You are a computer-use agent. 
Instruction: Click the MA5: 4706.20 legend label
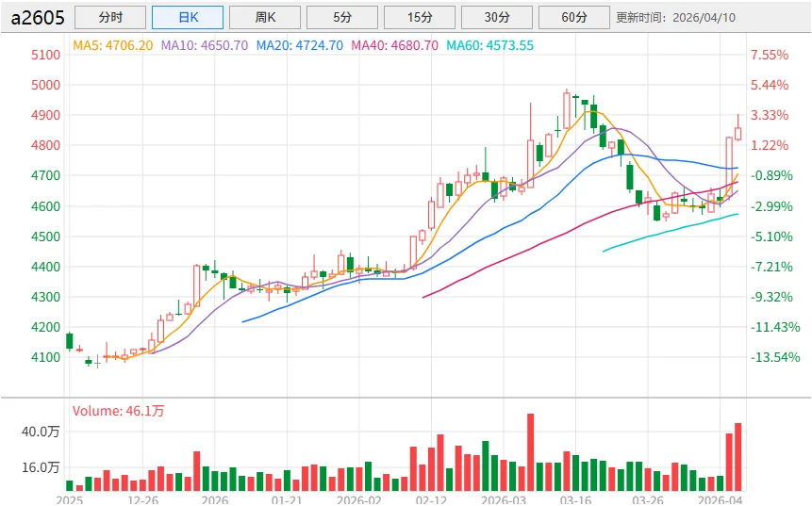click(x=113, y=45)
